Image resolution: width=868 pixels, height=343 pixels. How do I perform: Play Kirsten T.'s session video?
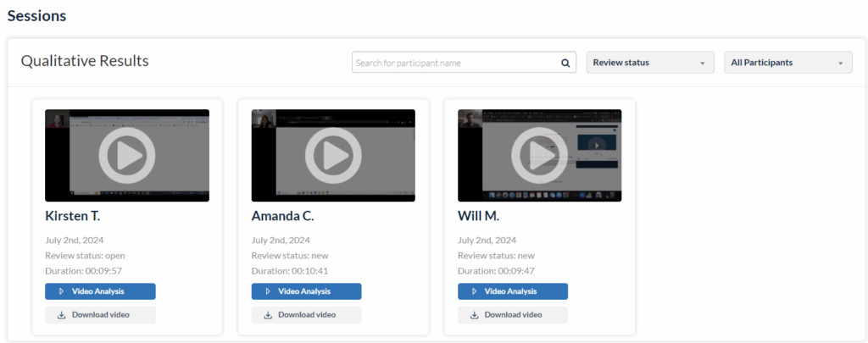(127, 155)
